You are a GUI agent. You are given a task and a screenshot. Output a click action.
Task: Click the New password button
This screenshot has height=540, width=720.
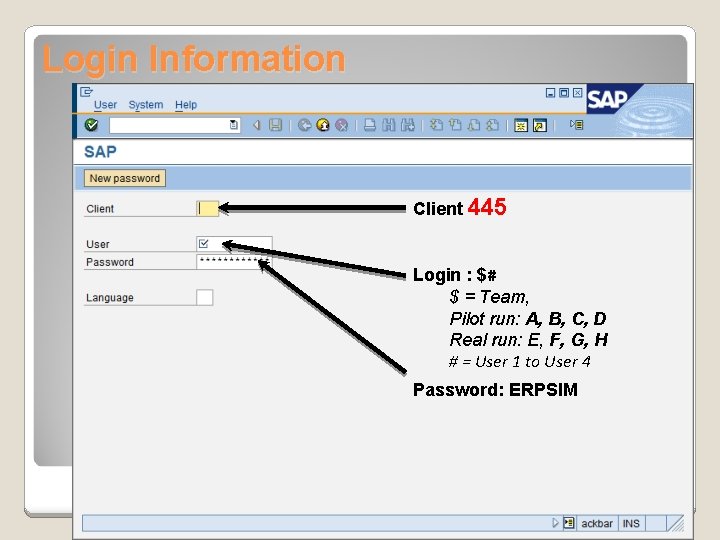125,178
